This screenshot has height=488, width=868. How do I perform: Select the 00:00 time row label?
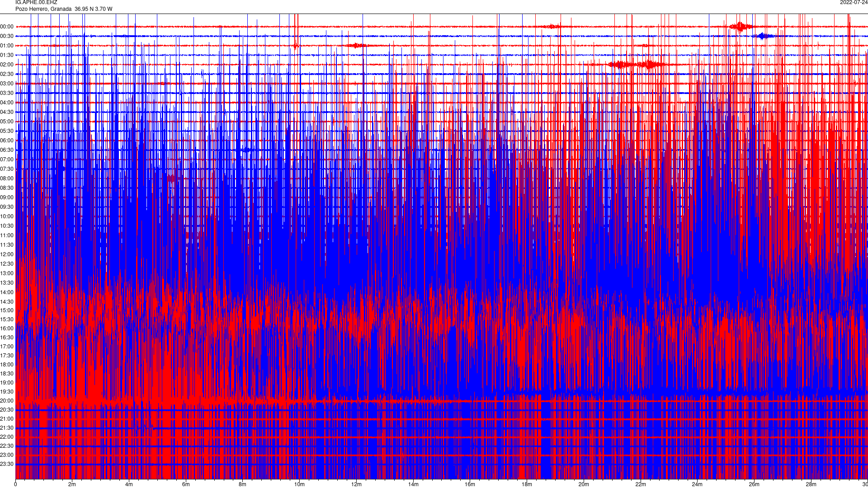7,27
